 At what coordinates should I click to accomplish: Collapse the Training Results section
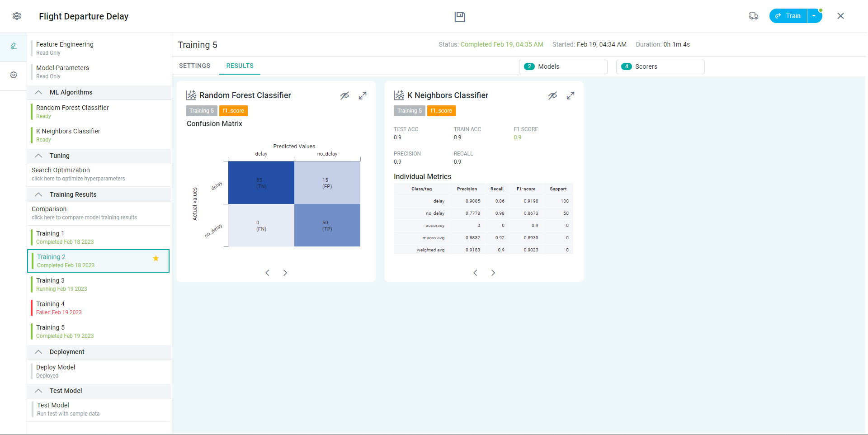pyautogui.click(x=39, y=194)
